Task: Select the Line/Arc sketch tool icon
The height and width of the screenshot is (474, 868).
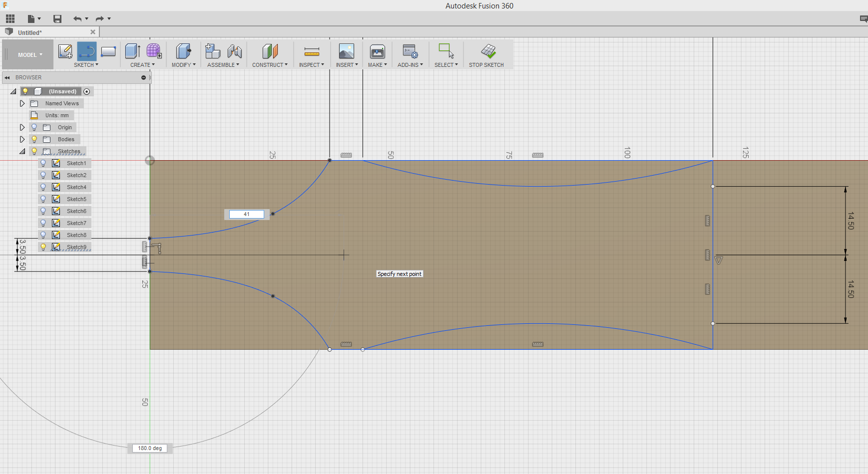Action: click(x=86, y=51)
